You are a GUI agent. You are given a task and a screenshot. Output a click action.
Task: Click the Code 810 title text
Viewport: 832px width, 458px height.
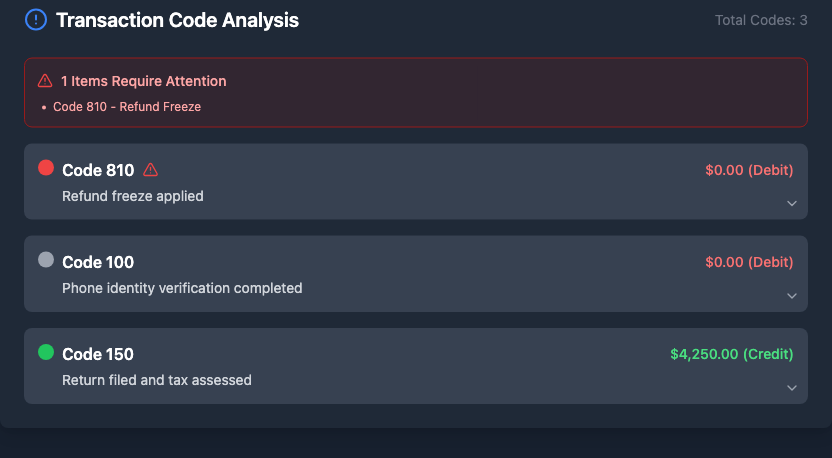(98, 170)
